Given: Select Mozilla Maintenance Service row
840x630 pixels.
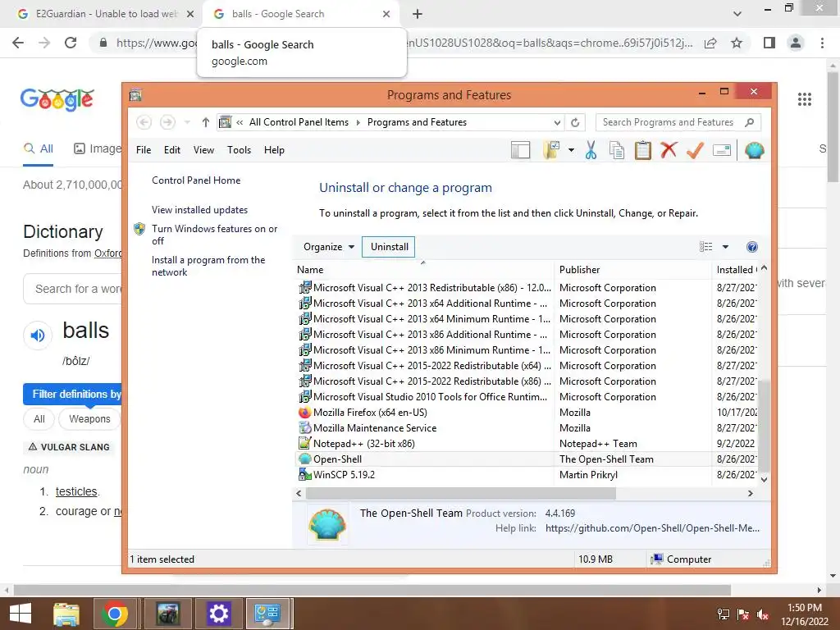Looking at the screenshot, I should [x=527, y=428].
